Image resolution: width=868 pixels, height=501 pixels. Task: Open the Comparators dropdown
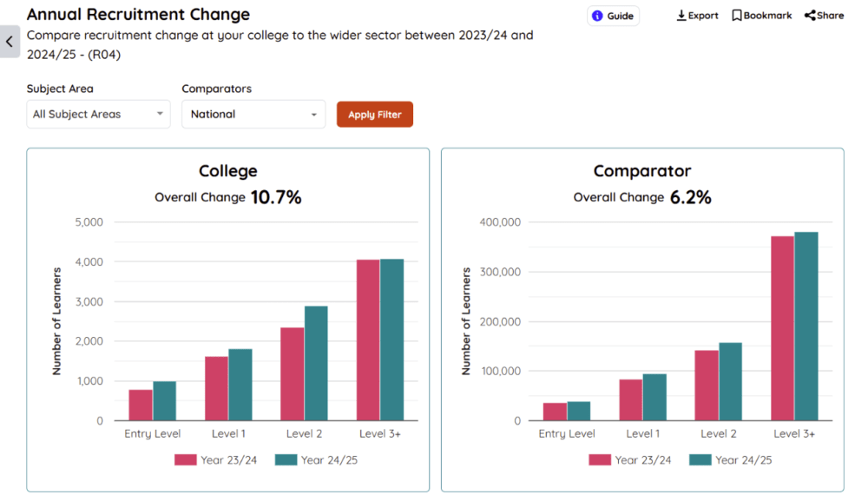[253, 114]
